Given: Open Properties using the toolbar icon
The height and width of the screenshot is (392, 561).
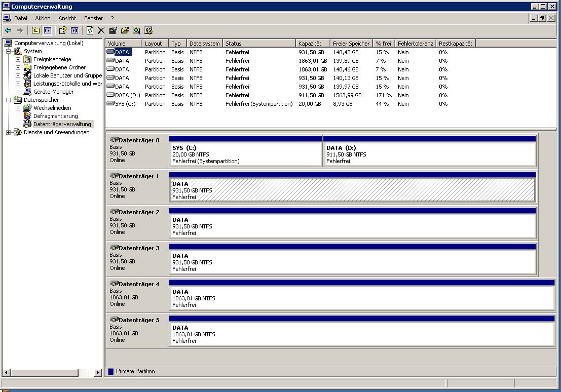Looking at the screenshot, I should [113, 31].
